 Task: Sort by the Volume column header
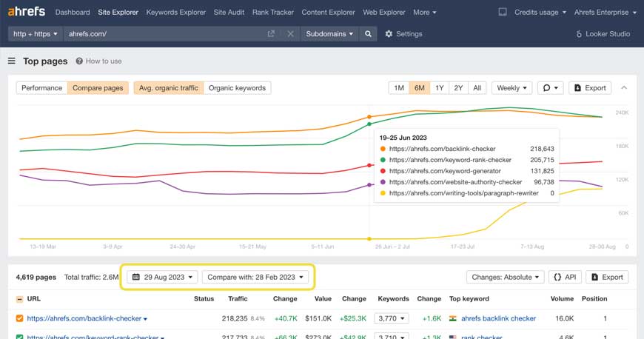coord(562,299)
